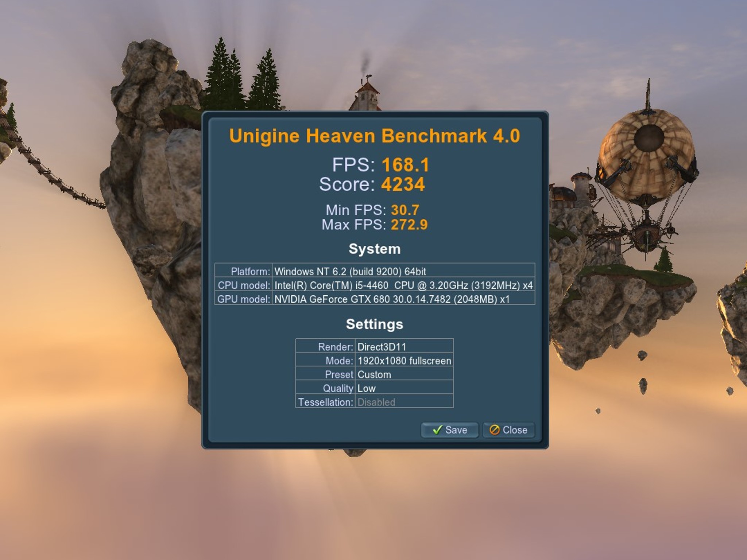The width and height of the screenshot is (747, 560).
Task: Select the Platform Windows NT 6.2 cell
Action: (403, 271)
